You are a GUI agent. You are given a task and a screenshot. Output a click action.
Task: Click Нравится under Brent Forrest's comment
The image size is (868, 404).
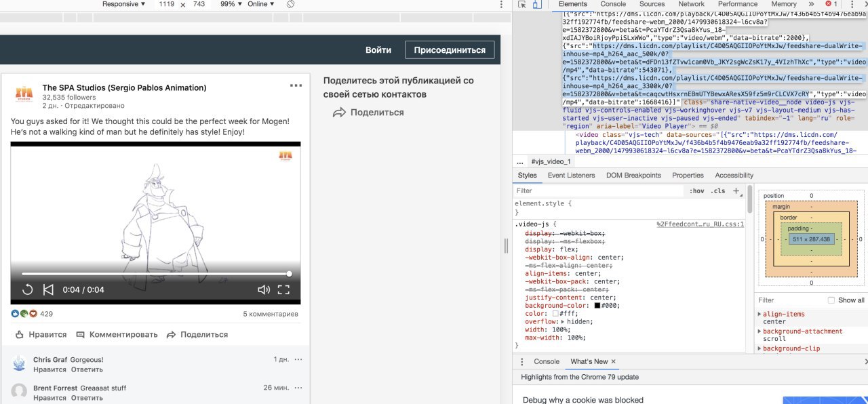(x=50, y=397)
